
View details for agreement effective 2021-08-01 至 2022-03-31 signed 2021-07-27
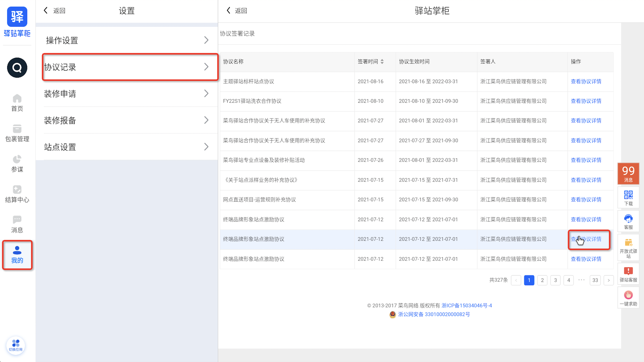586,120
